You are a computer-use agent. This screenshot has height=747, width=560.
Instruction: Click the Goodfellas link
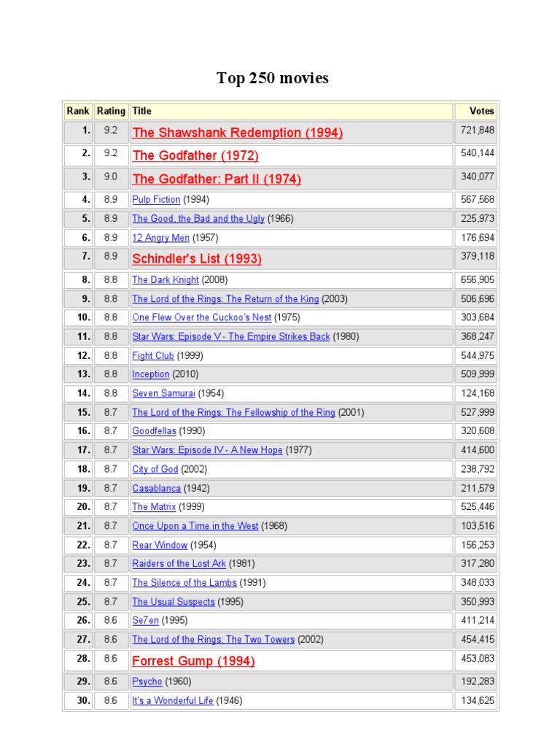pyautogui.click(x=154, y=430)
